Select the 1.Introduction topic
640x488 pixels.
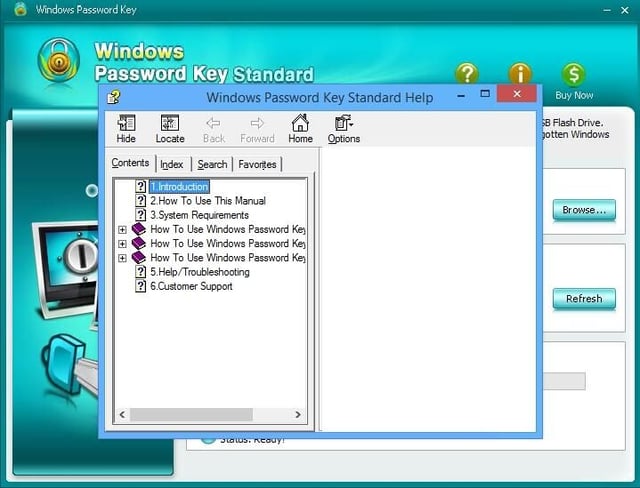(179, 187)
